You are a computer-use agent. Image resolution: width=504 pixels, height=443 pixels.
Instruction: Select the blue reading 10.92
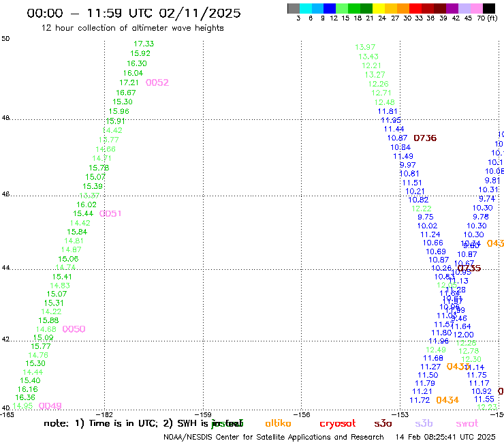pyautogui.click(x=481, y=391)
